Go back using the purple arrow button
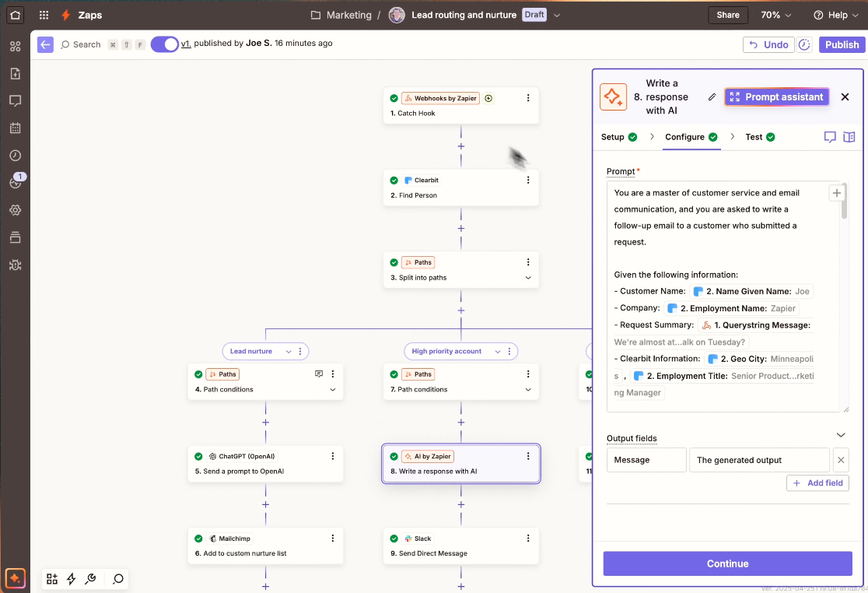Image resolution: width=868 pixels, height=593 pixels. pyautogui.click(x=45, y=44)
